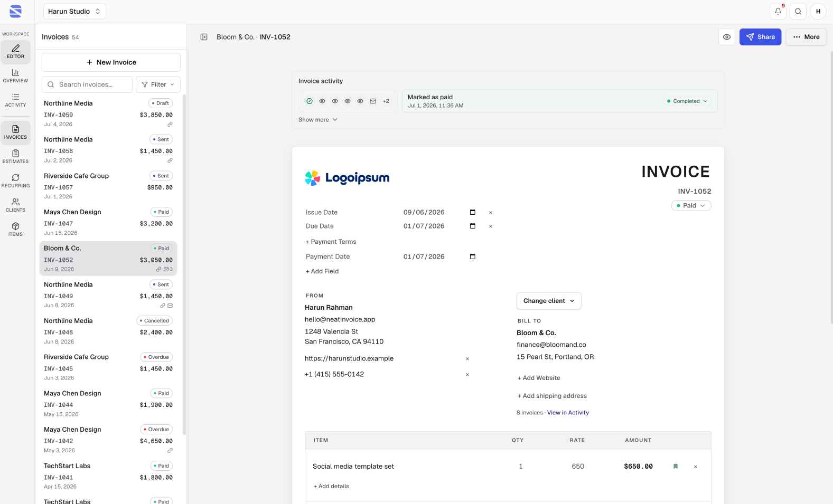Click link icon on INV-1059 row

tap(170, 125)
